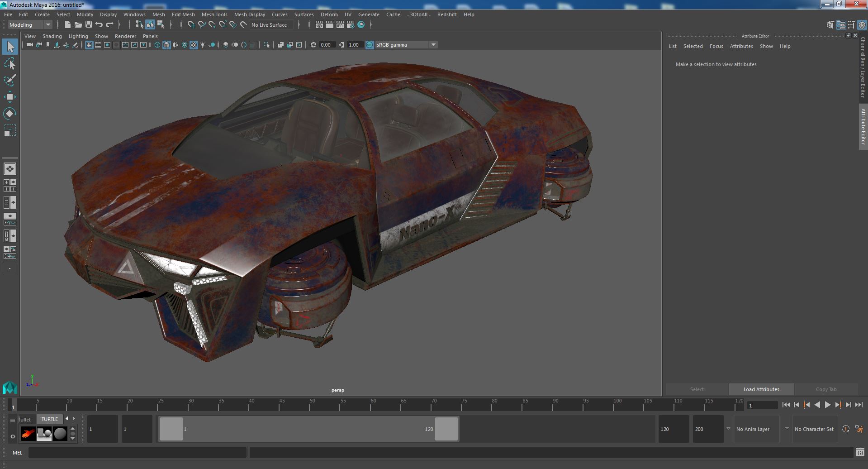Activate the Move tool
Screen dimensions: 868x469
pos(10,97)
